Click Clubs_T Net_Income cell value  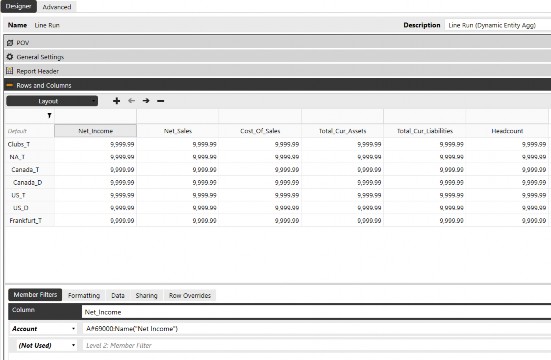click(x=122, y=144)
